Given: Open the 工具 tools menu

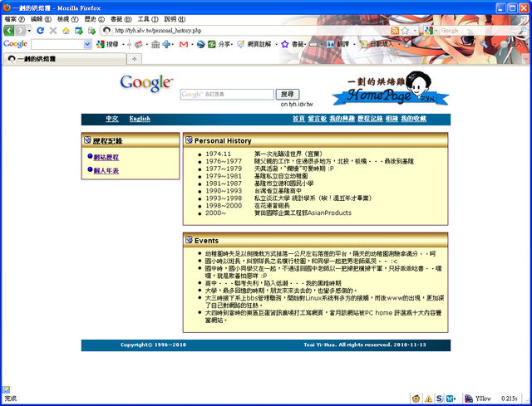Looking at the screenshot, I should click(144, 18).
